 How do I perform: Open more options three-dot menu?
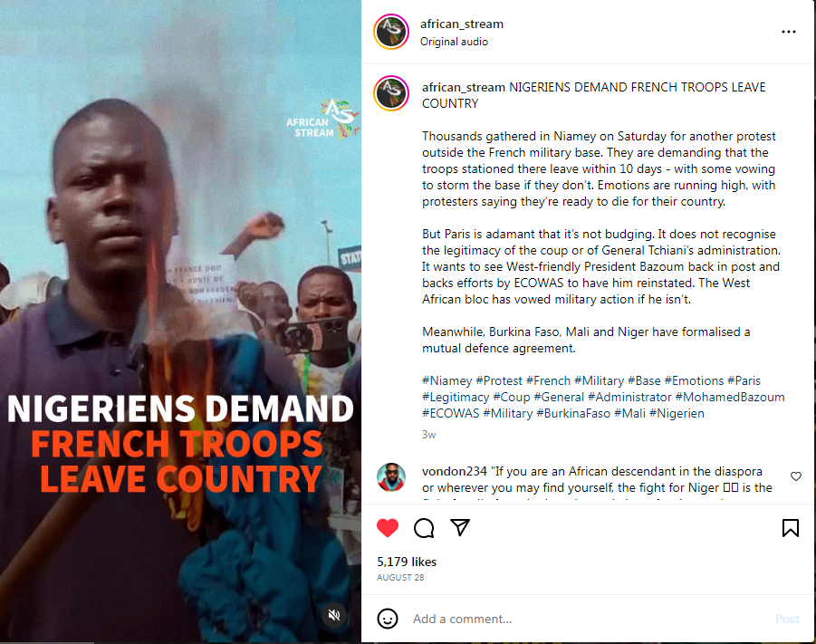(789, 32)
